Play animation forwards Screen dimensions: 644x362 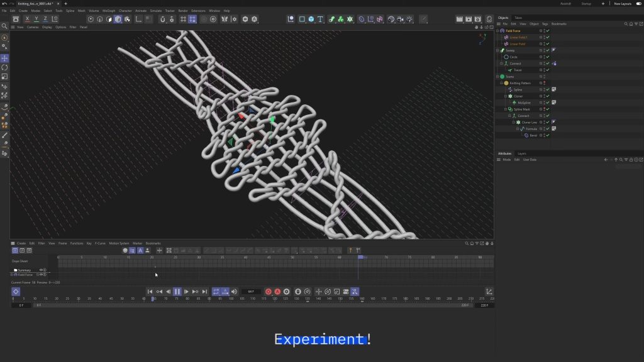pyautogui.click(x=186, y=292)
